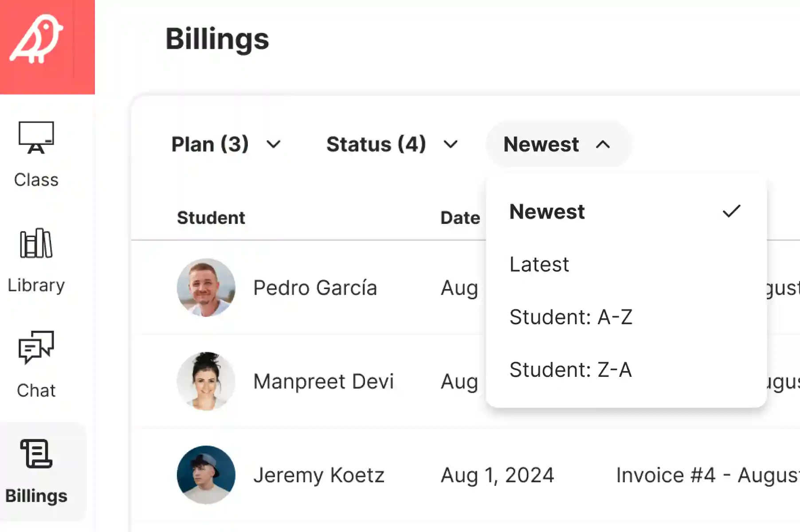Open the Class section from sidebar
The image size is (800, 532).
point(36,153)
